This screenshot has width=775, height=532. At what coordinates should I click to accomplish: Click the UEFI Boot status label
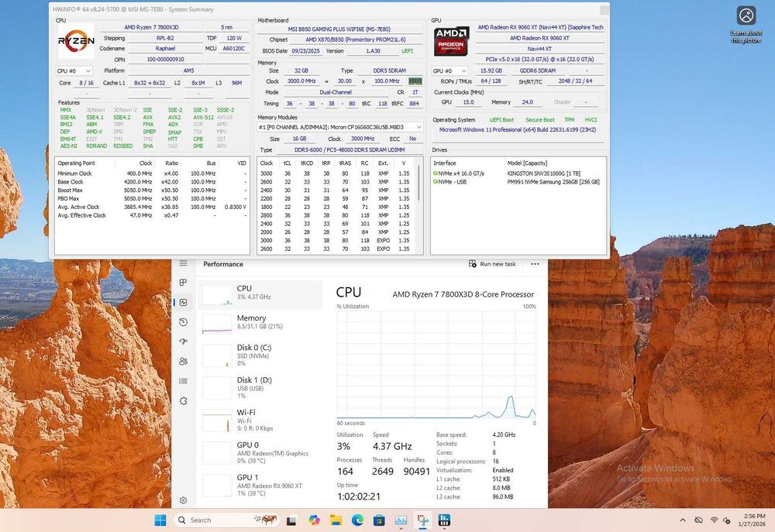tap(501, 120)
